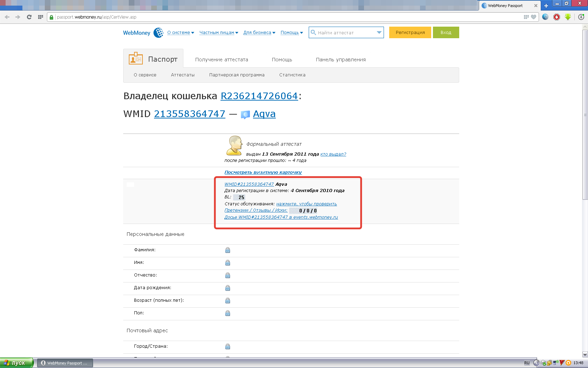This screenshot has width=588, height=368.
Task: Open Претензии / Отзывы / Иски link
Action: click(x=256, y=210)
